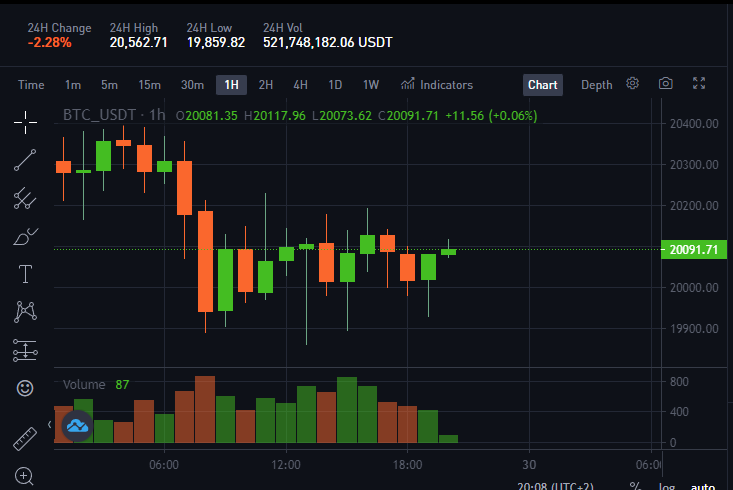Toggle the auto scale option

pyautogui.click(x=703, y=486)
